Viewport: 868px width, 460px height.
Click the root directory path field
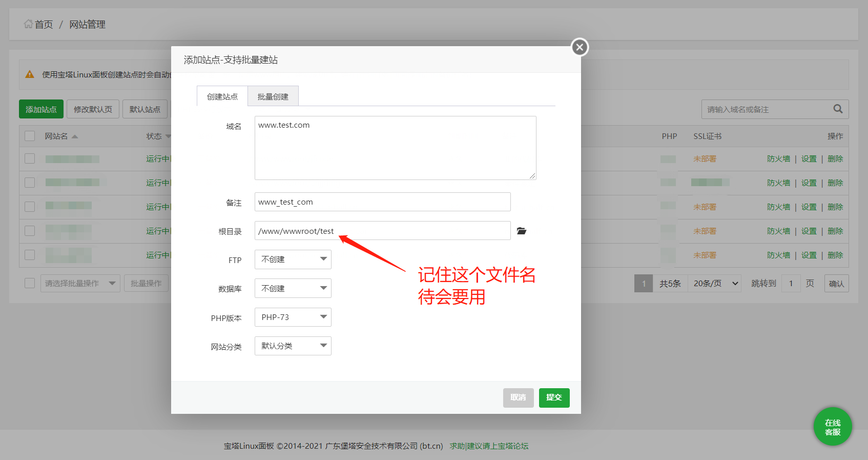pyautogui.click(x=382, y=231)
